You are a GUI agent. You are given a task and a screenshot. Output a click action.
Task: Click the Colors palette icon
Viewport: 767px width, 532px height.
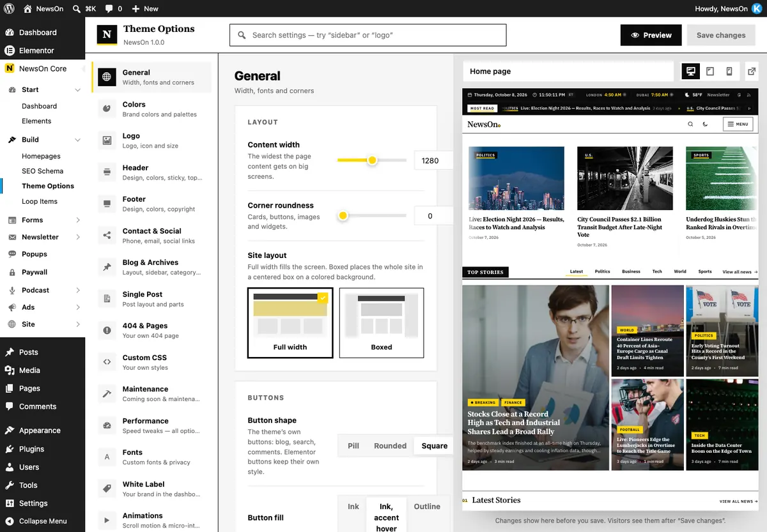click(x=107, y=109)
